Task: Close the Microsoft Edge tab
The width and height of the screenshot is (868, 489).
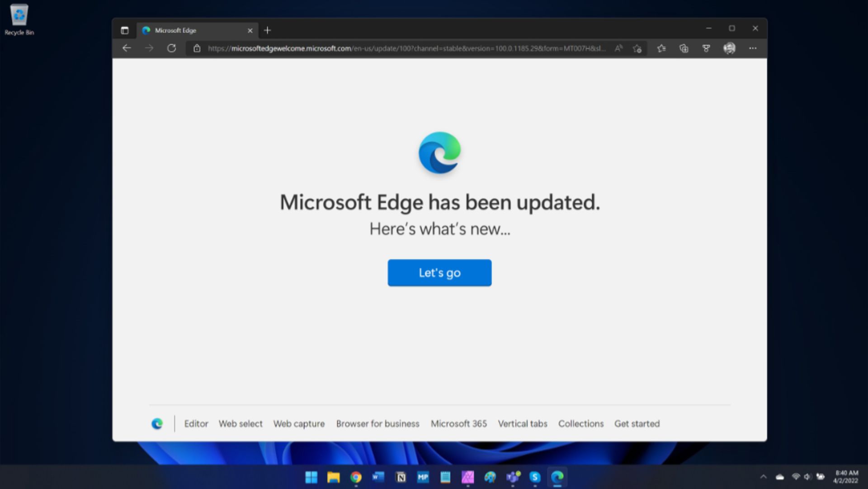Action: [x=250, y=30]
